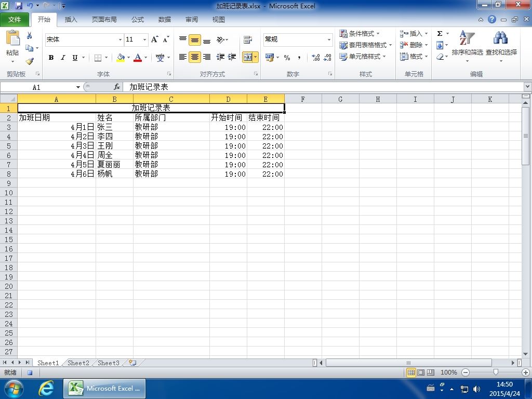
Task: Click the Save icon in quick access toolbar
Action: (19, 6)
